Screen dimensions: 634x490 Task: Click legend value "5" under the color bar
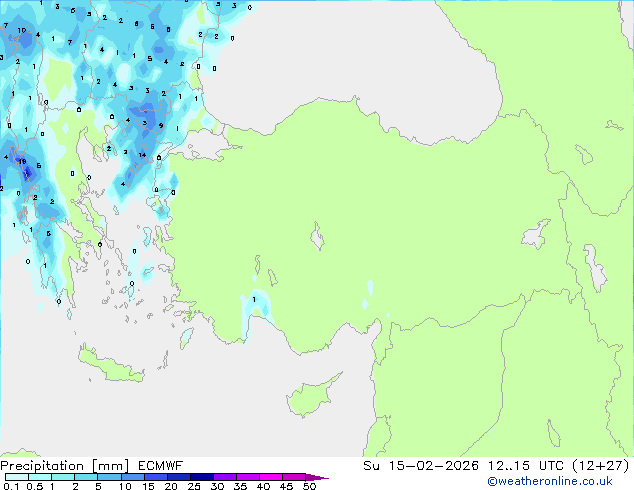tap(98, 486)
